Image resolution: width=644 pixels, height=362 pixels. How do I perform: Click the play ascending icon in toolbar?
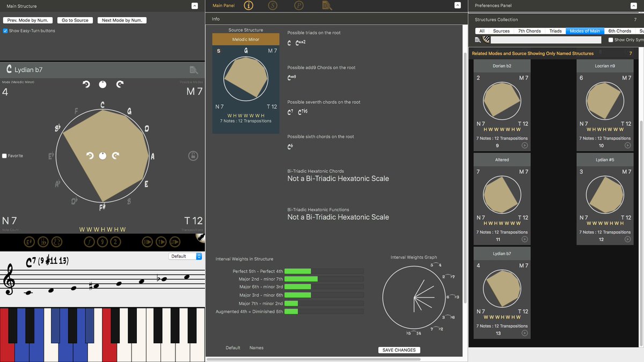click(161, 242)
